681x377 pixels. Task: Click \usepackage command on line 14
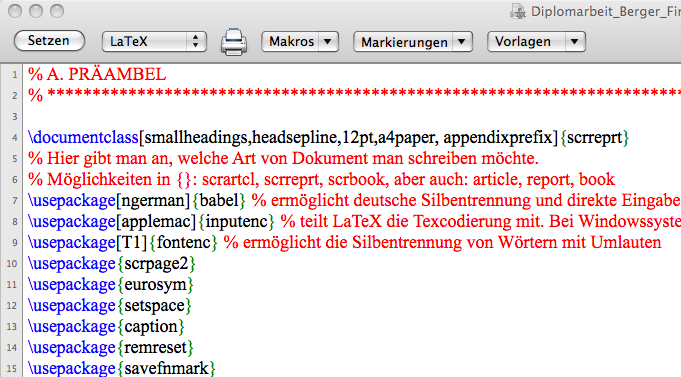click(72, 347)
